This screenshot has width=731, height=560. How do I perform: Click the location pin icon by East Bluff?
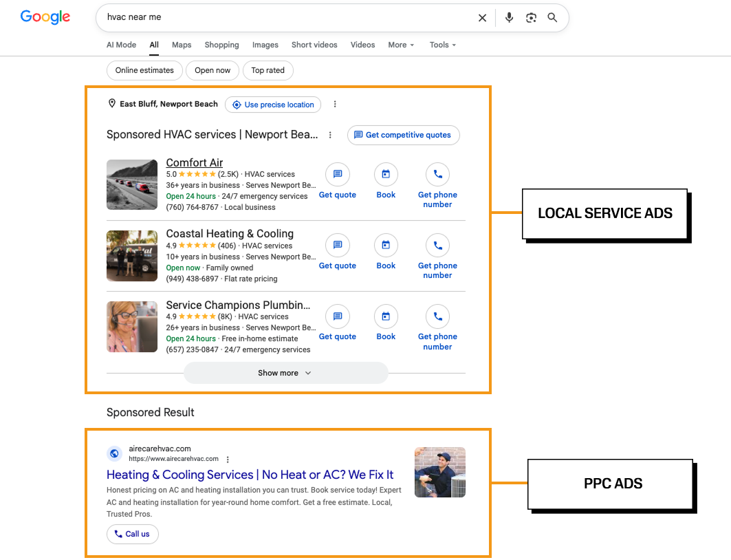coord(112,103)
